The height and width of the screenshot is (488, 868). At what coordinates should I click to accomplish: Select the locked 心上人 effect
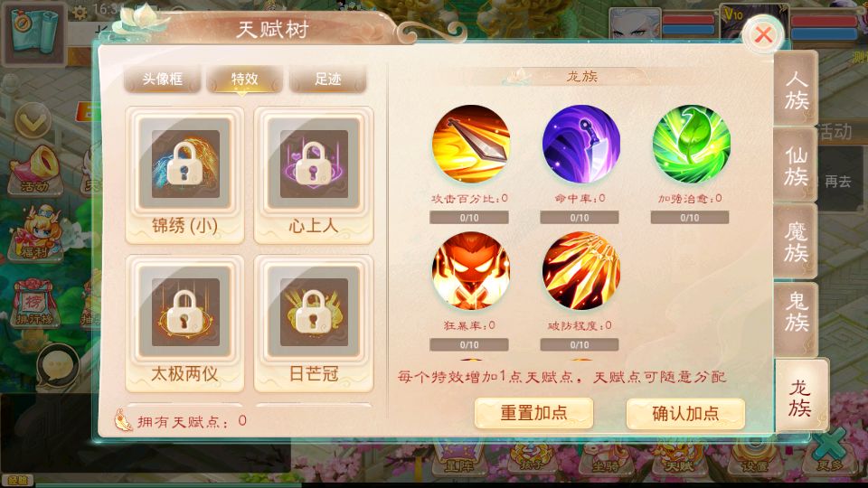tap(314, 174)
